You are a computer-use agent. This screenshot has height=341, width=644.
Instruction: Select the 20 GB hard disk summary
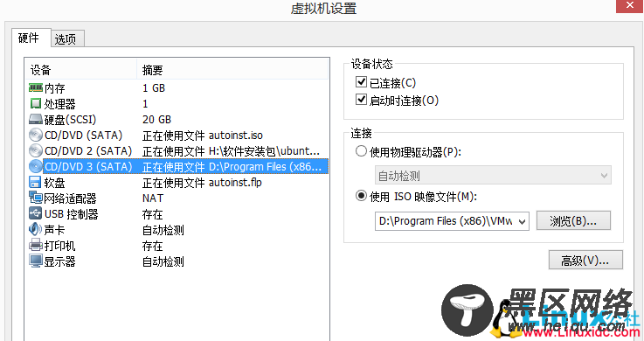click(156, 120)
